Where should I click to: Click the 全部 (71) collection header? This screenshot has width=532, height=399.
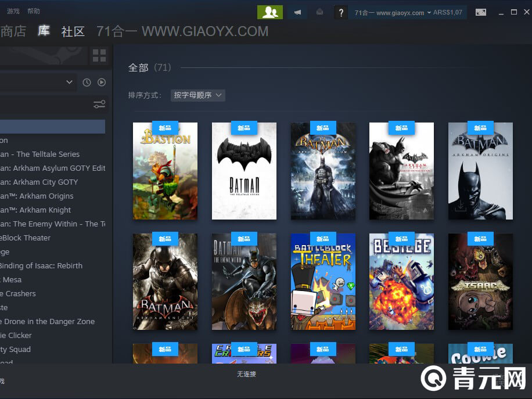tap(149, 67)
